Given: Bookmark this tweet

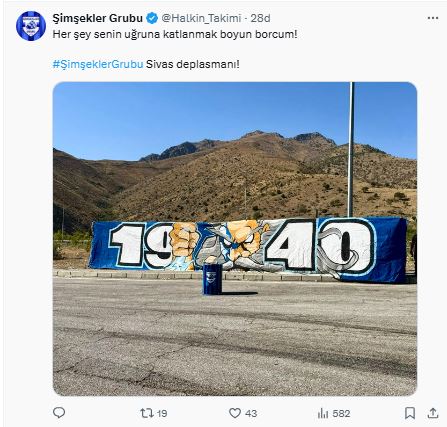Looking at the screenshot, I should click(410, 413).
